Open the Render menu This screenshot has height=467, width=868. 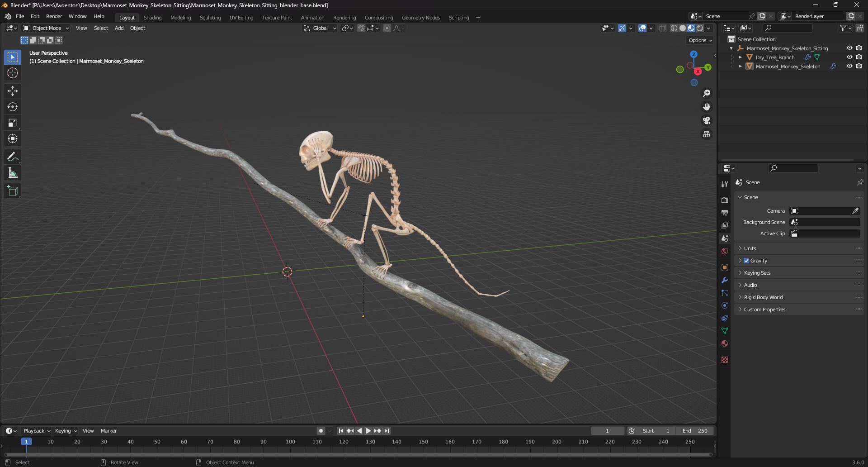54,16
